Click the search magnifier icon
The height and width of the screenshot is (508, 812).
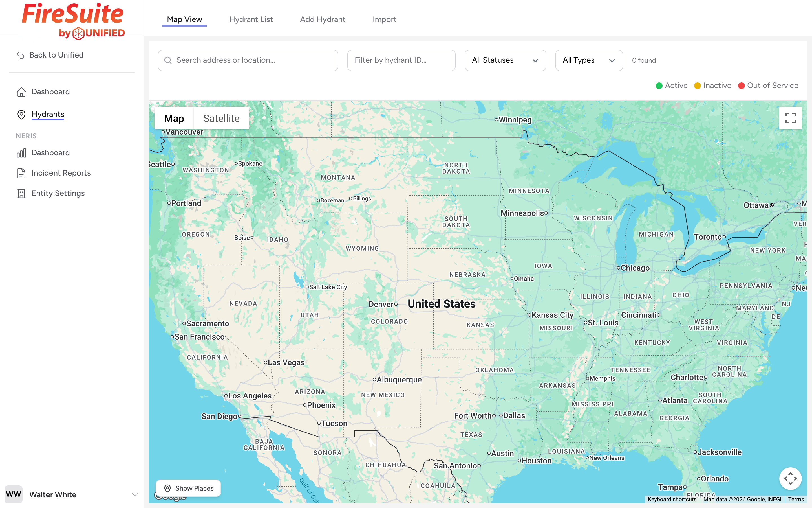[168, 60]
